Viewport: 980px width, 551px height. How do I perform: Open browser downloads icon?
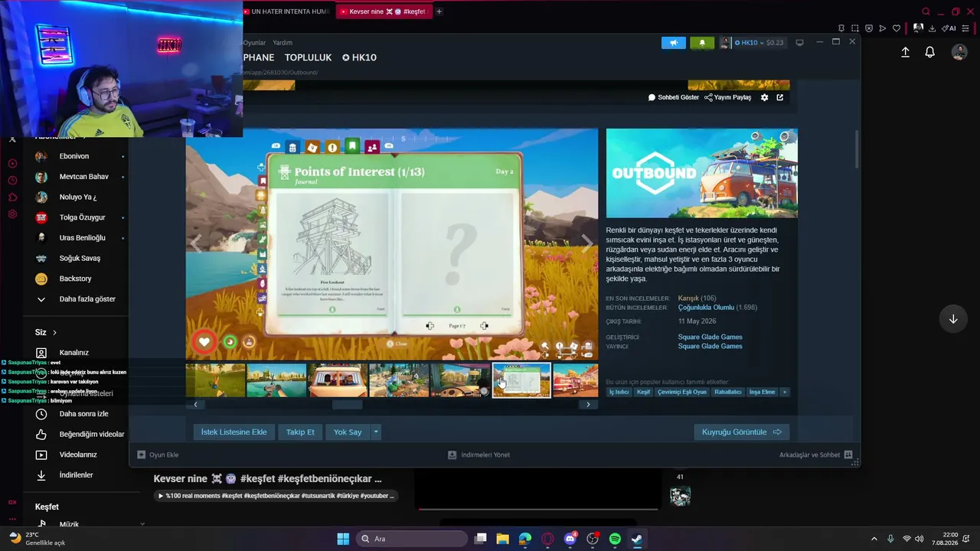[x=932, y=28]
